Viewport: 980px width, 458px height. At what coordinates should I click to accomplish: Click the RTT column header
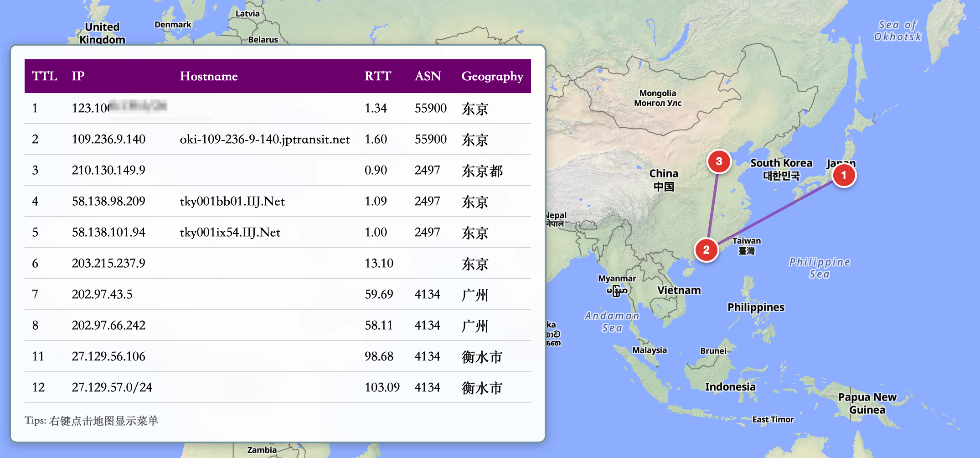pyautogui.click(x=377, y=76)
